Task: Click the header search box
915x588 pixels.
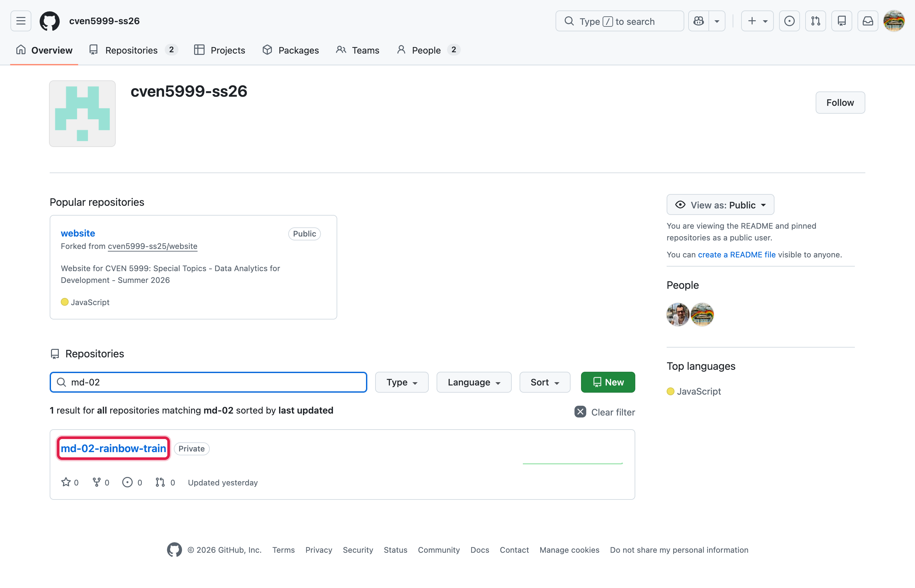Action: pos(619,21)
